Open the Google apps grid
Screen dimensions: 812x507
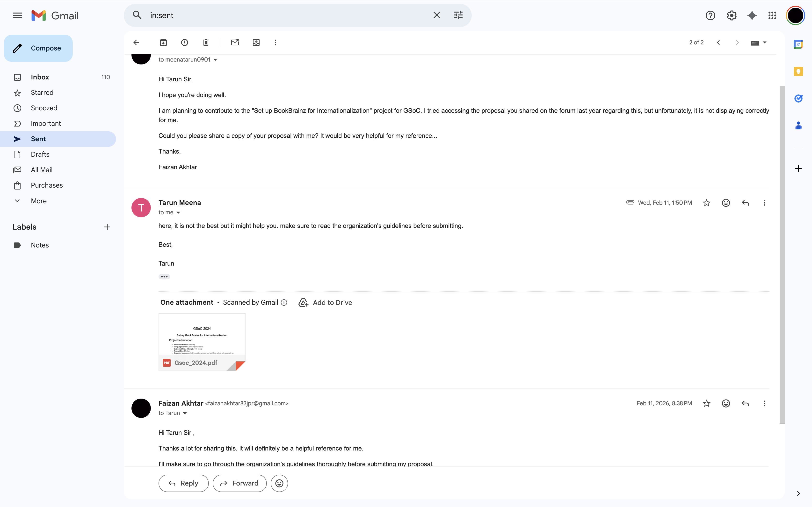click(772, 15)
